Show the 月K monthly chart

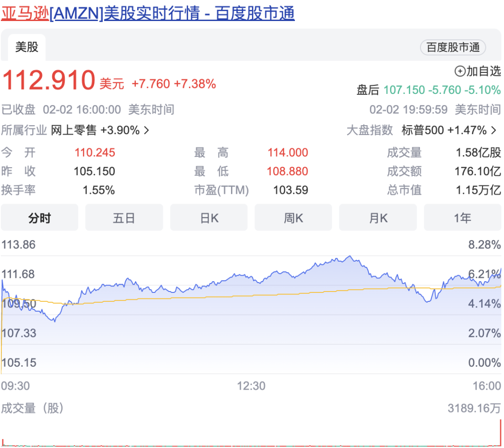tap(378, 218)
